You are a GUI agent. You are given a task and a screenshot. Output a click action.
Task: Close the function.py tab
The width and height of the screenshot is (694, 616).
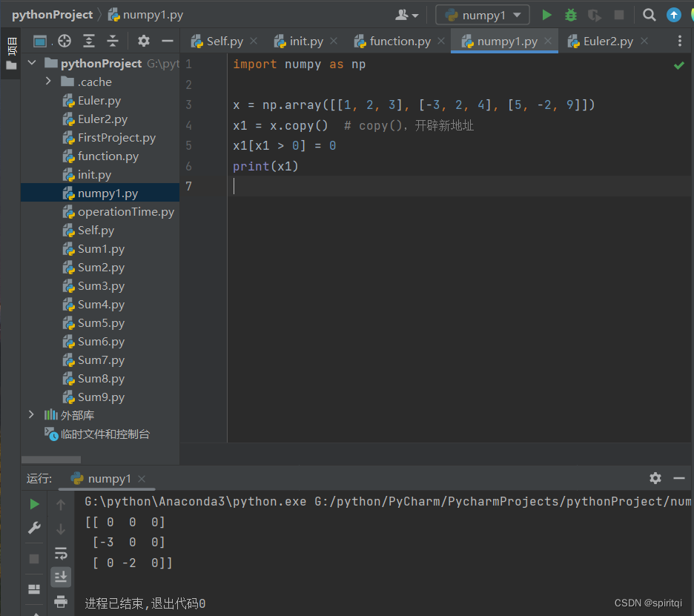coord(441,41)
